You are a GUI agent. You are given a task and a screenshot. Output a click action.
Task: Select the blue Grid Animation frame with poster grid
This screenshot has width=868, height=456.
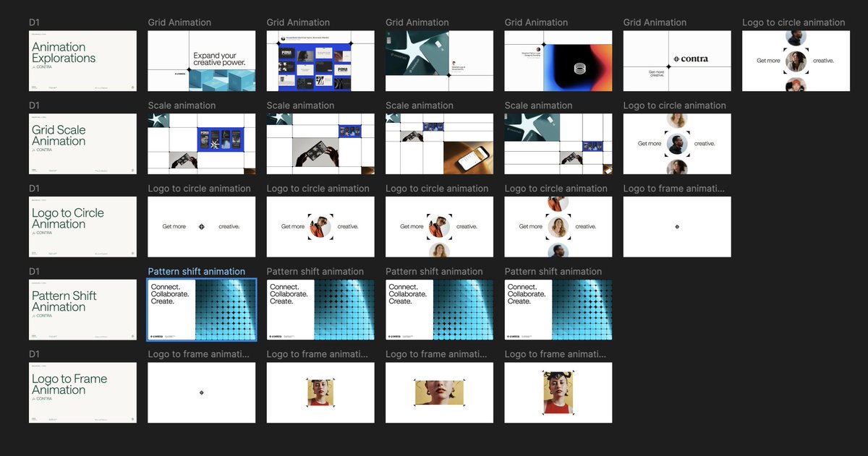(x=320, y=61)
